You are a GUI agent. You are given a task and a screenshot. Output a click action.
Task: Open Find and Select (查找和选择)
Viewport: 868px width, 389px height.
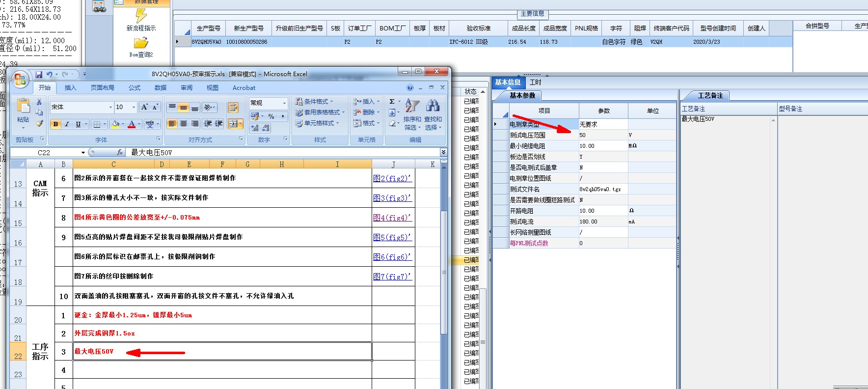click(433, 114)
